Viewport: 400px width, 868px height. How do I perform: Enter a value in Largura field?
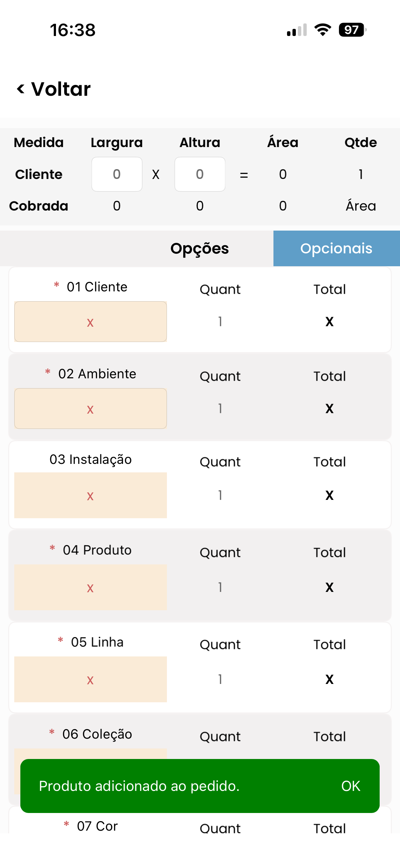(x=117, y=174)
